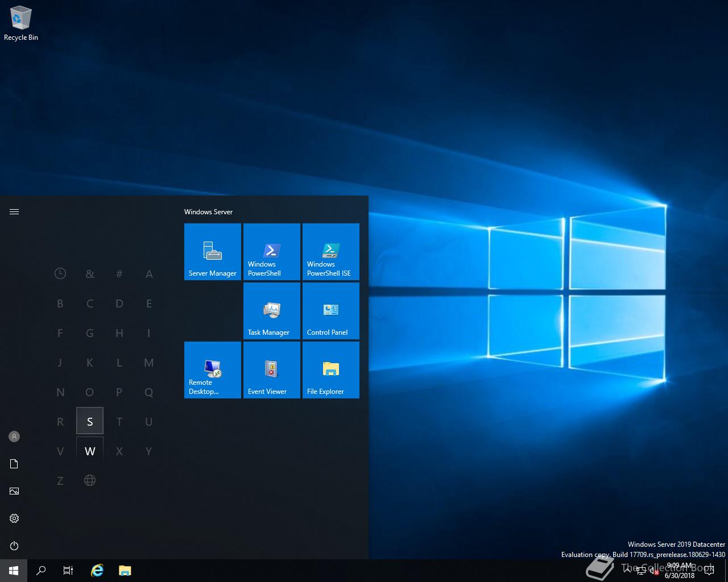This screenshot has height=582, width=728.
Task: Open the Server Manager tile
Action: 213,252
